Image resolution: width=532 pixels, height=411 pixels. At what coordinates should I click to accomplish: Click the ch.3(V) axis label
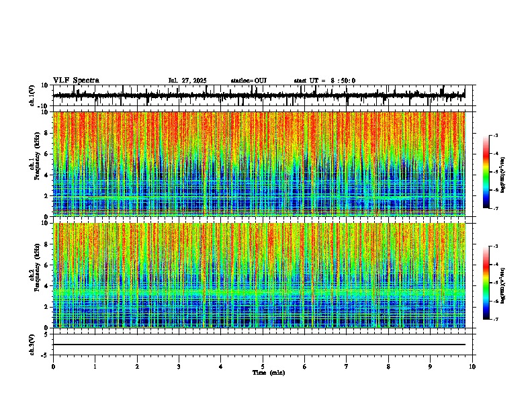click(x=32, y=345)
